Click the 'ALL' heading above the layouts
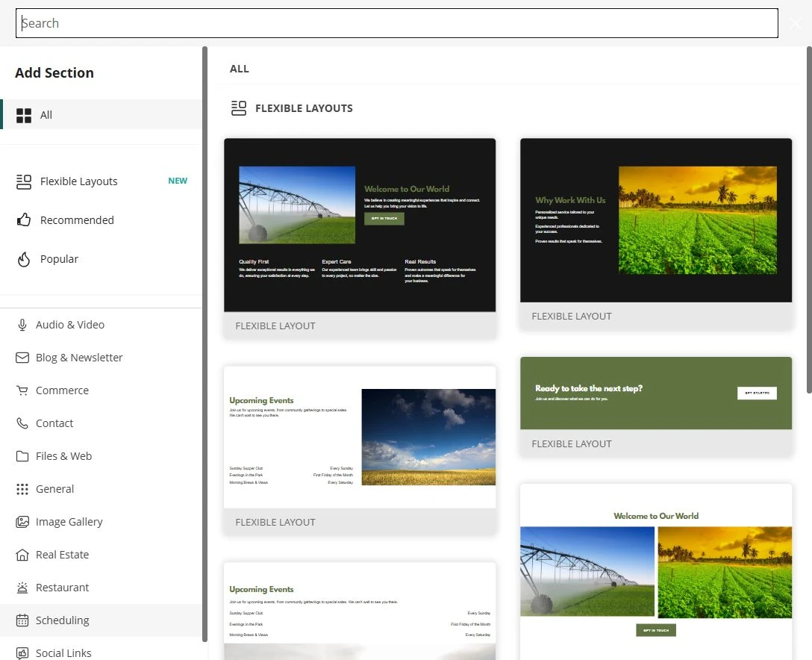This screenshot has width=812, height=660. pyautogui.click(x=240, y=69)
